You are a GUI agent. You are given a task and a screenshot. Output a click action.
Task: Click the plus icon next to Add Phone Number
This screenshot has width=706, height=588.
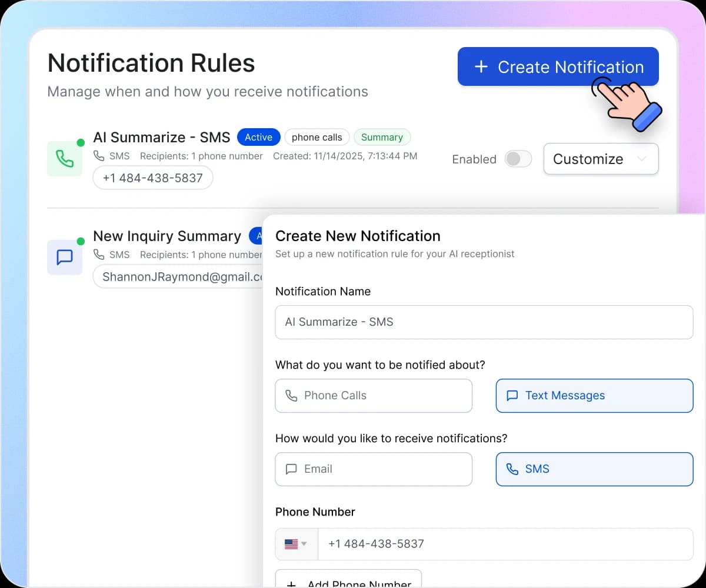coord(290,583)
